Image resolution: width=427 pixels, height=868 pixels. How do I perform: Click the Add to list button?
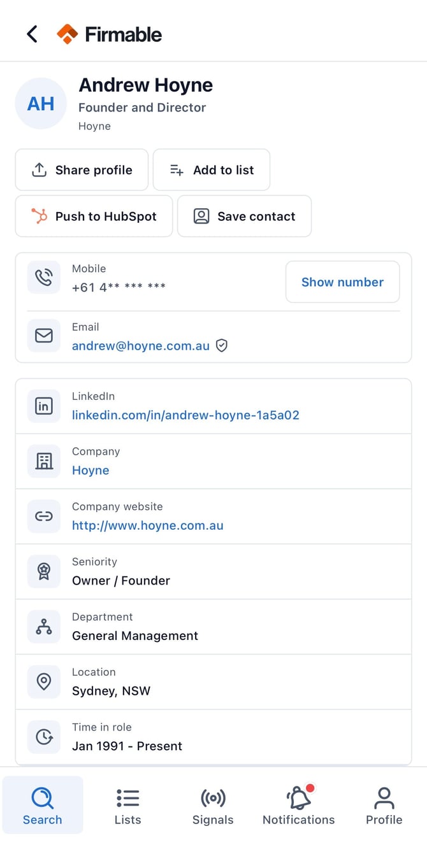coord(212,170)
